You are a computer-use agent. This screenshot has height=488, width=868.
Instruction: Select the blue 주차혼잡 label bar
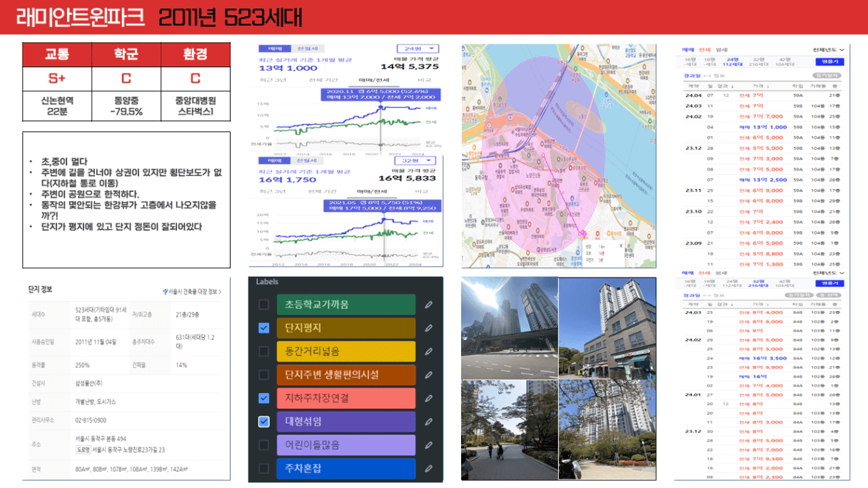point(345,469)
